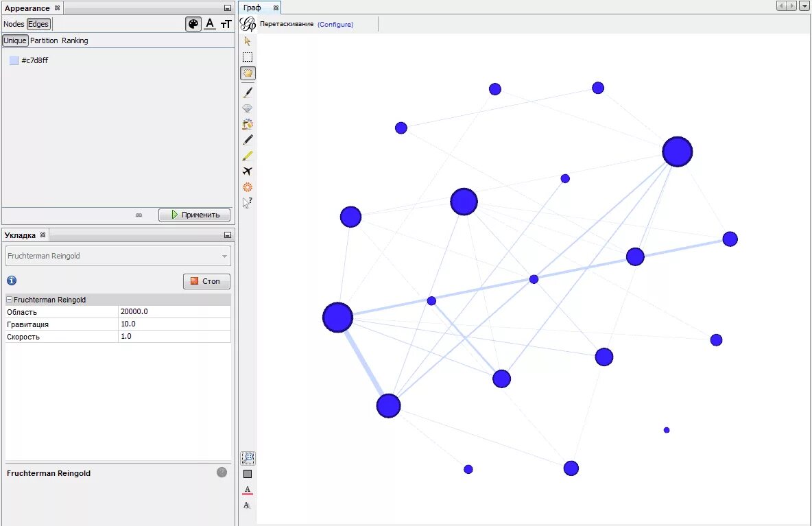Close the Appearance tab
Image resolution: width=812 pixels, height=526 pixels.
coord(57,8)
